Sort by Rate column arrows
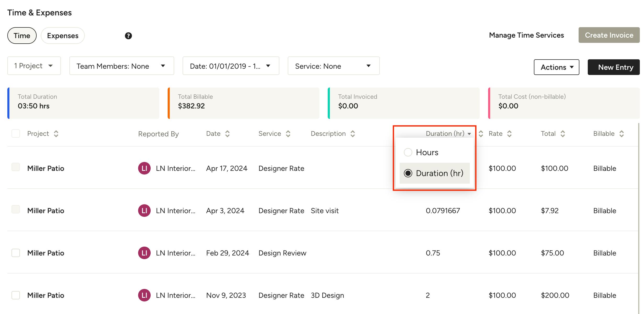Viewport: 644px width, 314px height. click(x=509, y=134)
